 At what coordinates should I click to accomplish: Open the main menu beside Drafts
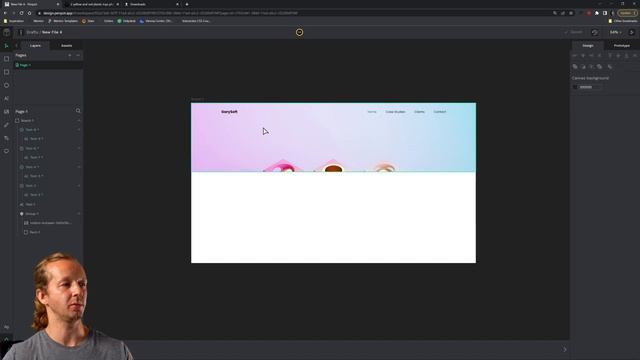[x=21, y=32]
